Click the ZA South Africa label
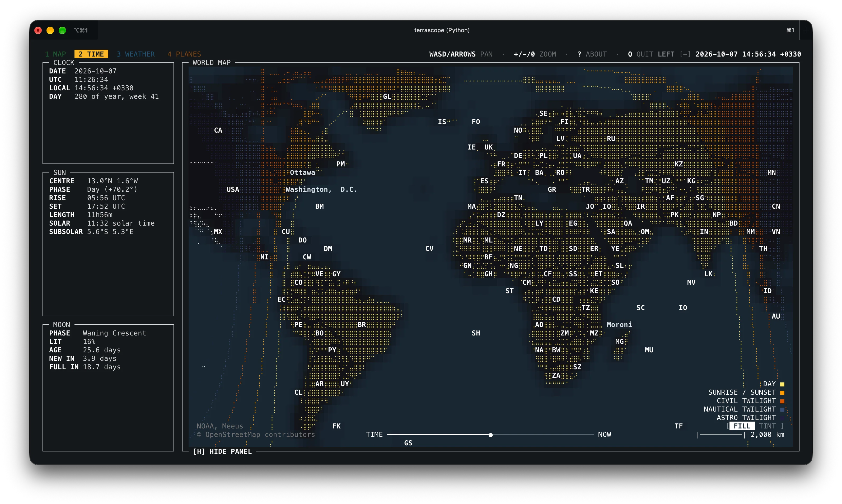 tap(556, 375)
